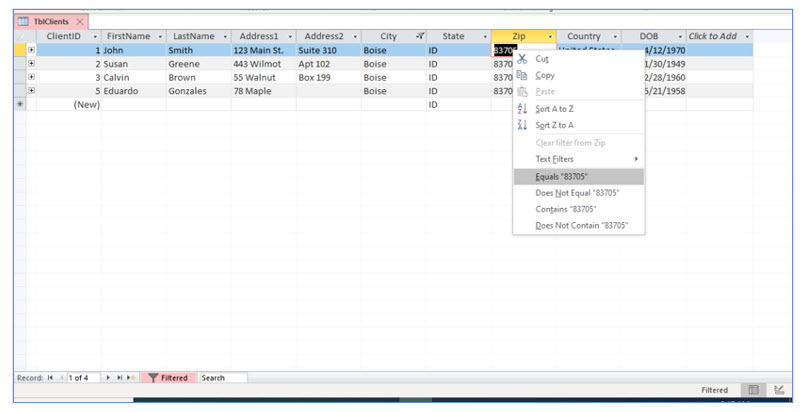Open the FirstName column dropdown arrow
This screenshot has height=412, width=804.
160,37
